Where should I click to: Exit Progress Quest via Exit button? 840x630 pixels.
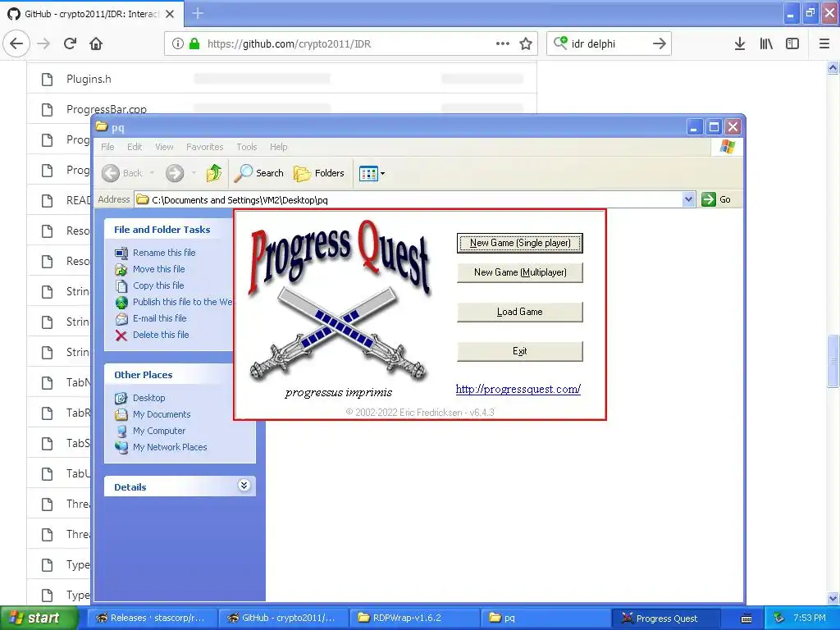coord(519,351)
